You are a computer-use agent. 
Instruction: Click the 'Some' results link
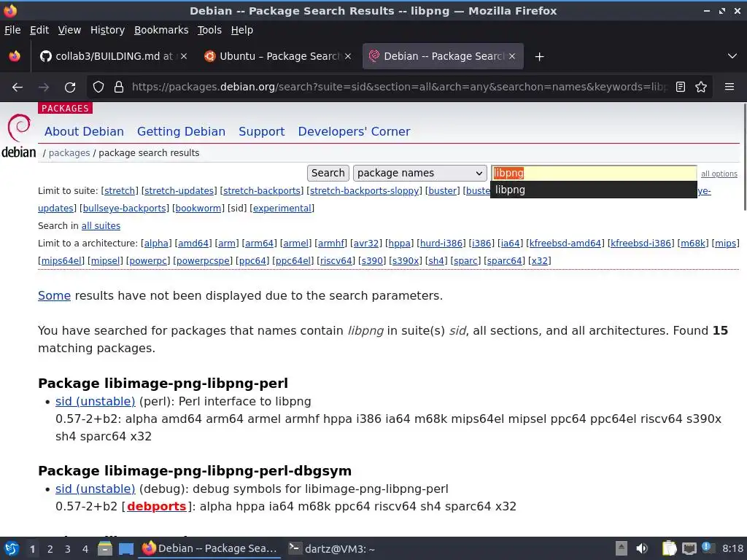click(x=54, y=296)
